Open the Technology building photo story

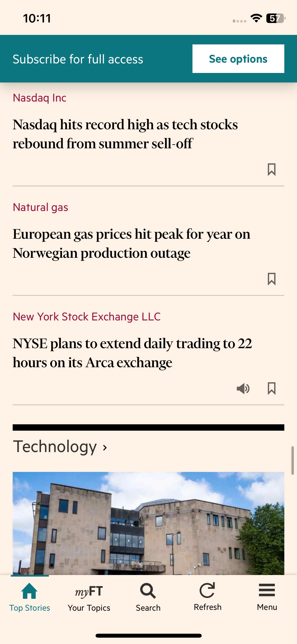point(148,523)
